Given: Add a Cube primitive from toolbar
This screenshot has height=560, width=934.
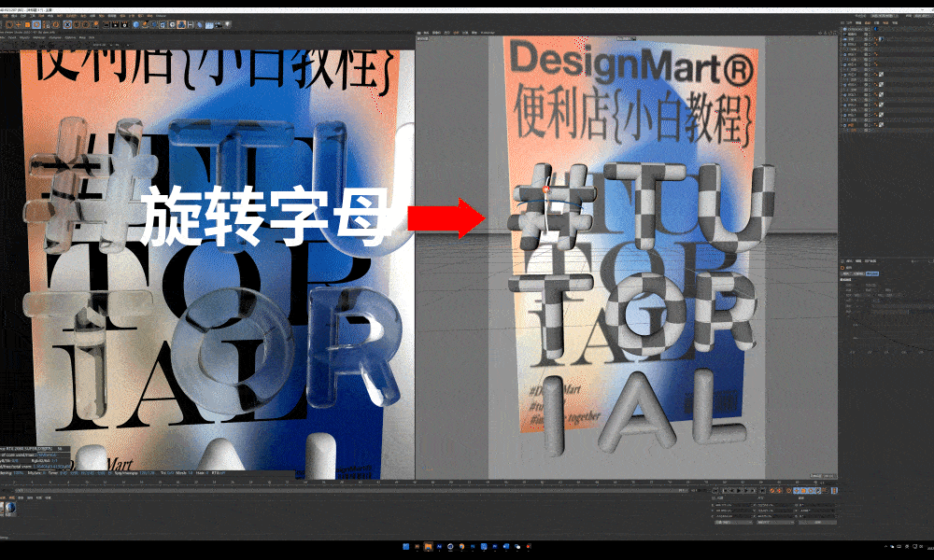Looking at the screenshot, I should pyautogui.click(x=135, y=24).
